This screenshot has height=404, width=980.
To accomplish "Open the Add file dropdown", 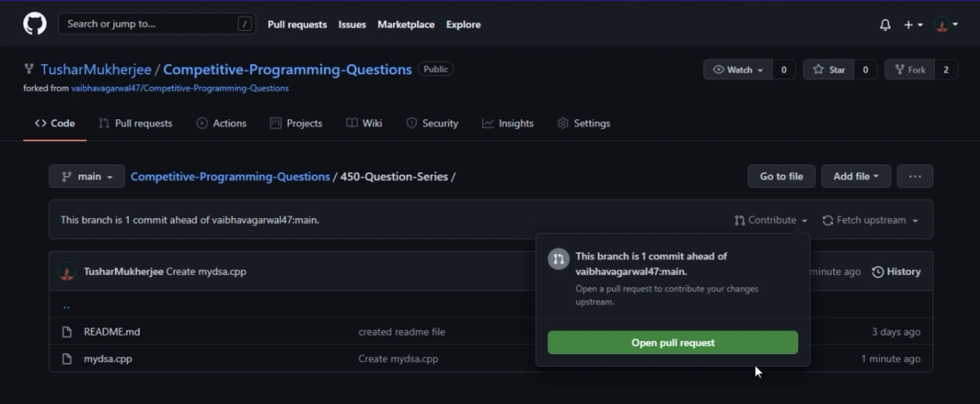I will [855, 176].
